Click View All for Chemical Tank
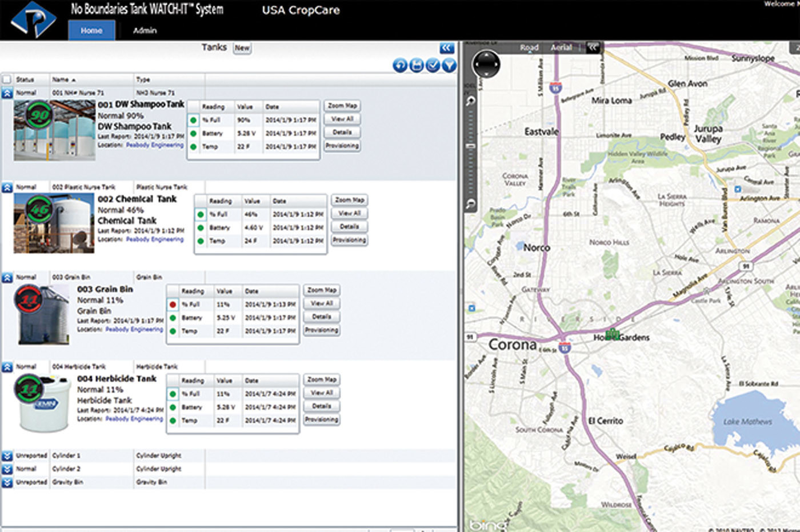 [349, 213]
